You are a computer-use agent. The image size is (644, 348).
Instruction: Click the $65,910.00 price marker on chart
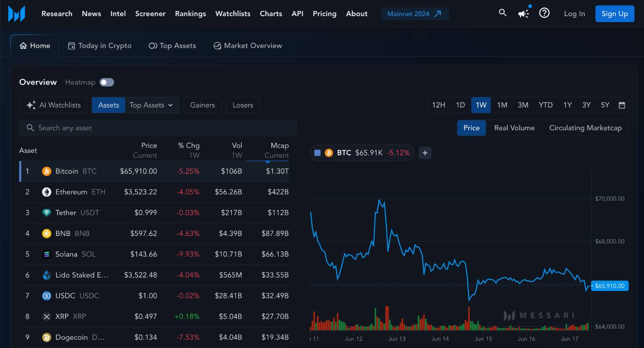pos(609,286)
